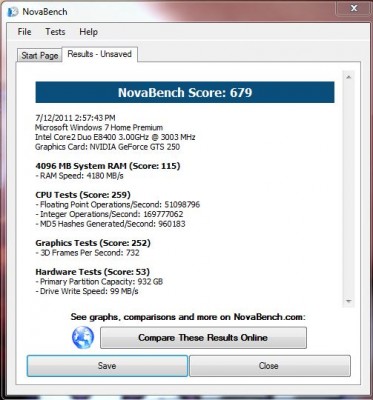Click Graphics Card: NVIDIA GeForce GTS 250
The image size is (373, 400).
107,147
